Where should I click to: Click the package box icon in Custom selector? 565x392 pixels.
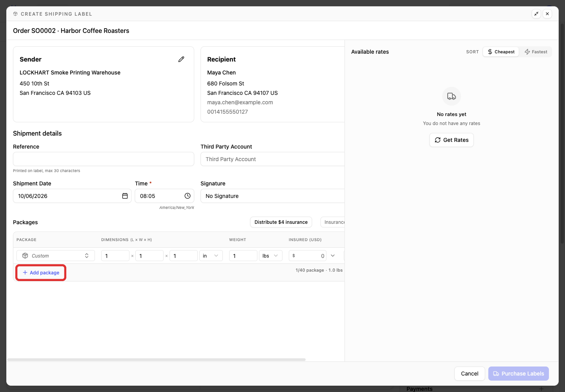25,256
